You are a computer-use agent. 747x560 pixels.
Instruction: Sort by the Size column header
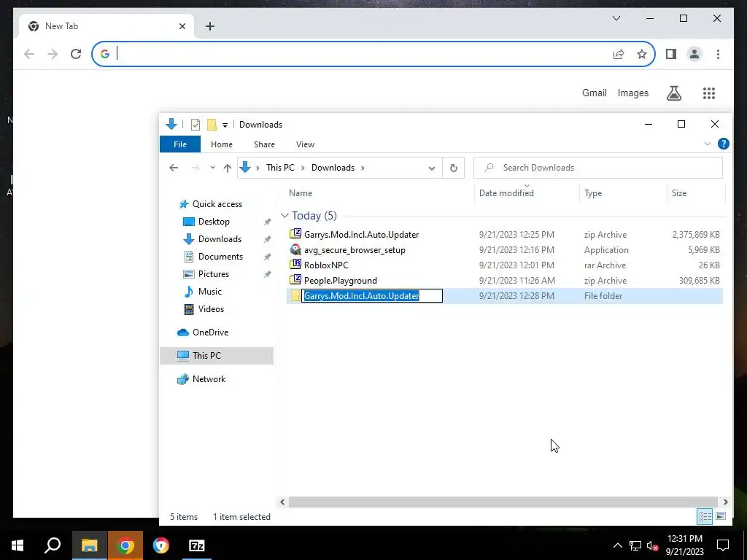[679, 192]
